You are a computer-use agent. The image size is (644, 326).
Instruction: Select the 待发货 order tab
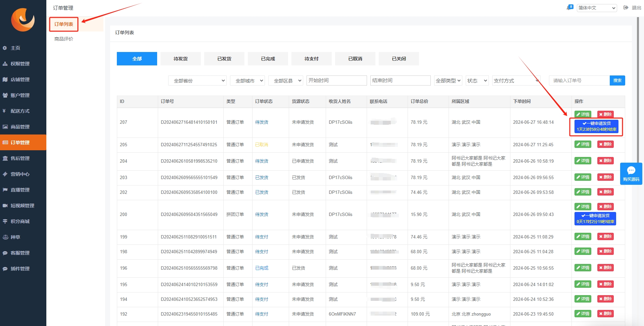181,59
